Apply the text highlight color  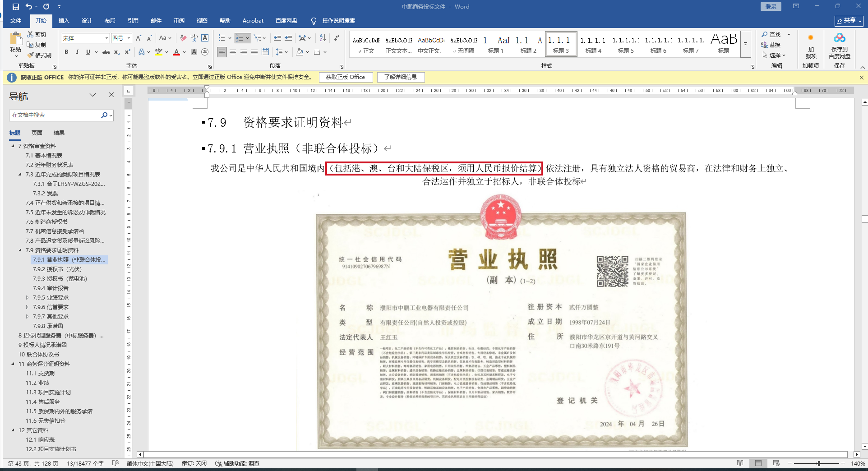click(158, 52)
